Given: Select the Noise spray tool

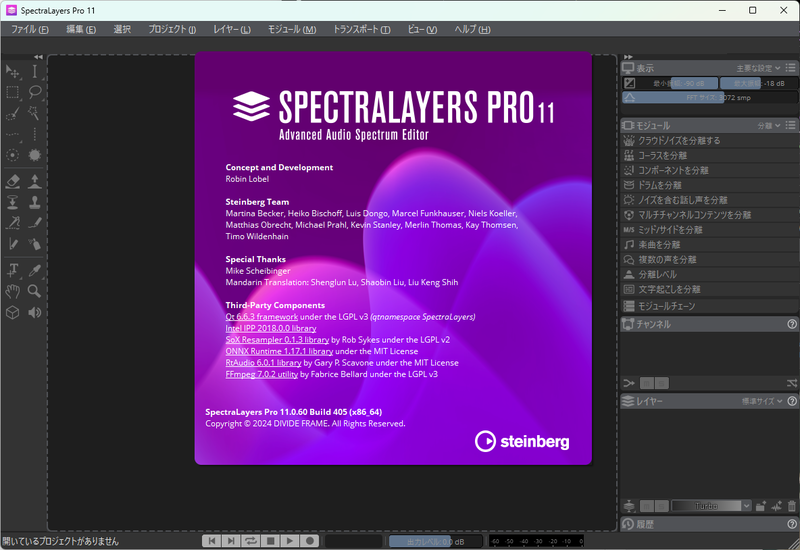Looking at the screenshot, I should (35, 244).
